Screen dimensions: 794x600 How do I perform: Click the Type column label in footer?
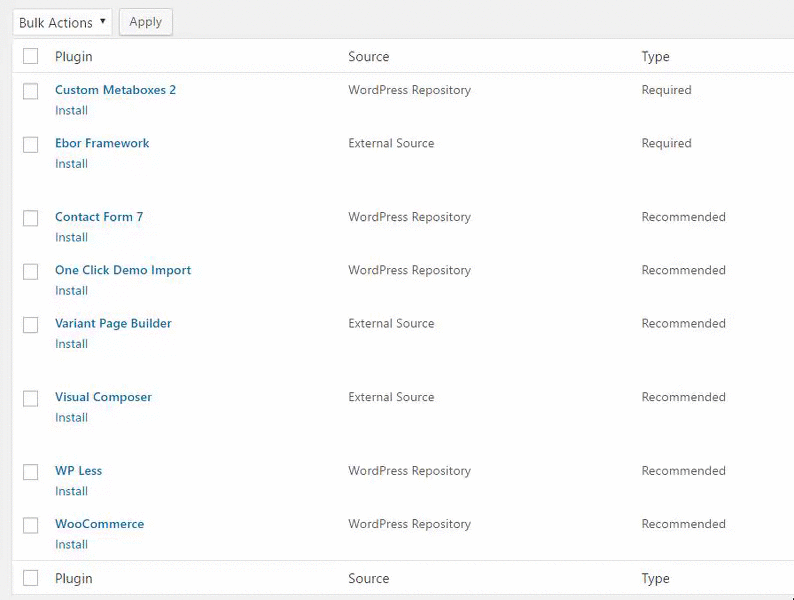pyautogui.click(x=655, y=578)
